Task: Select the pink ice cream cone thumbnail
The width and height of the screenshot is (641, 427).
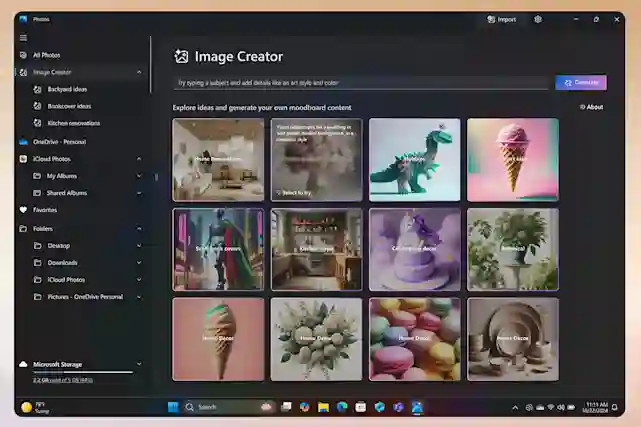Action: (x=513, y=160)
